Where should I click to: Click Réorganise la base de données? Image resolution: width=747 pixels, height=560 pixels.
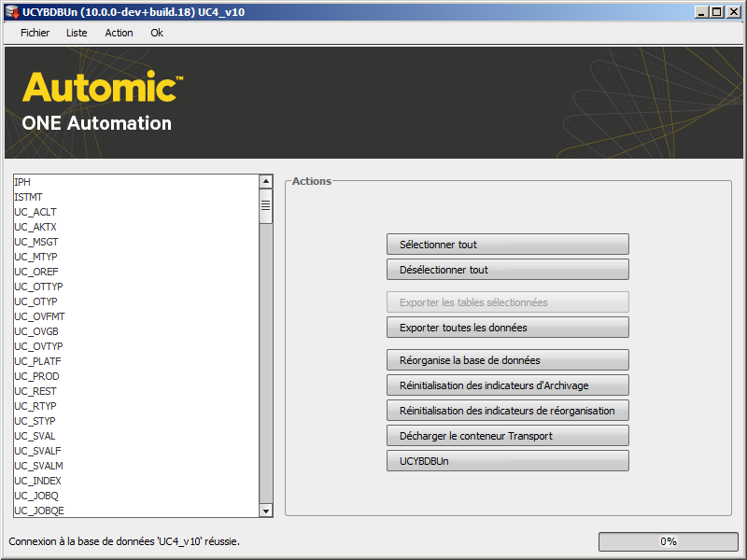[x=507, y=360]
